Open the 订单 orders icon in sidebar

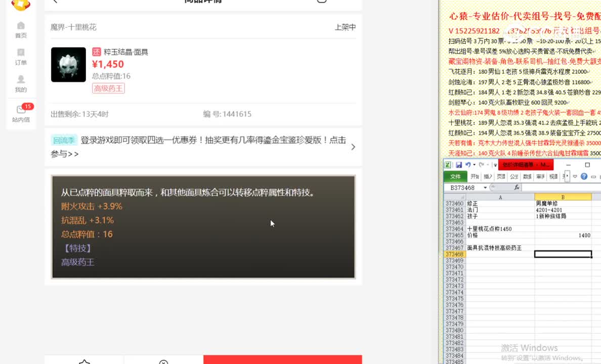tap(21, 57)
